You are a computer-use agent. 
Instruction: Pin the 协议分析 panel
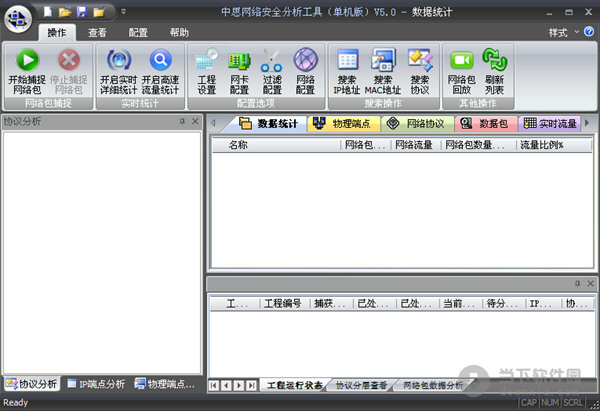tap(182, 121)
